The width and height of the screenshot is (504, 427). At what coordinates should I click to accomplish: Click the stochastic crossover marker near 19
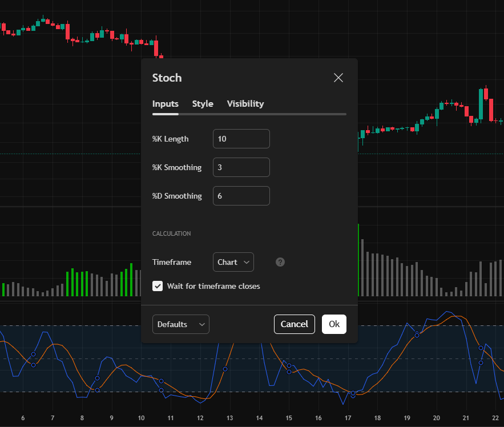tap(417, 335)
